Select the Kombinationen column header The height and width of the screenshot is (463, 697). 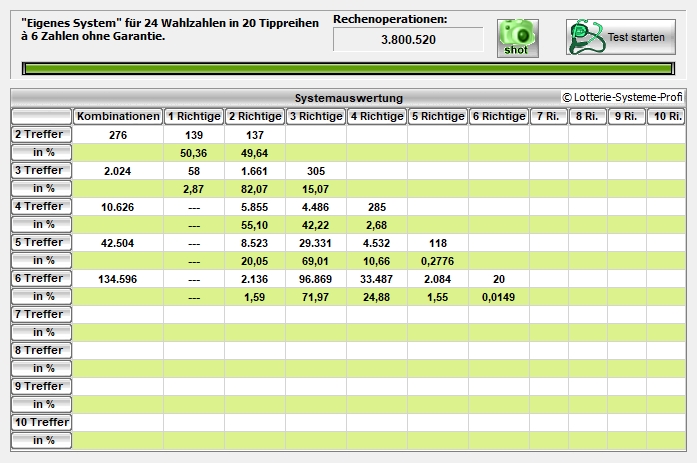[118, 116]
